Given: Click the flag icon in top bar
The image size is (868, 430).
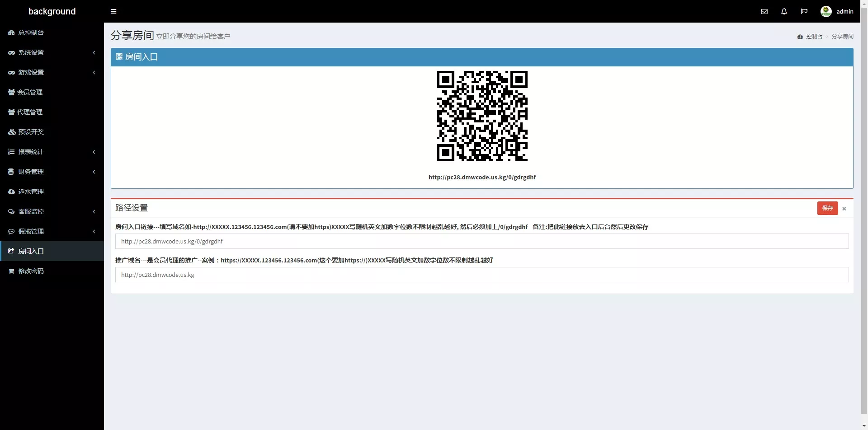Looking at the screenshot, I should [804, 11].
